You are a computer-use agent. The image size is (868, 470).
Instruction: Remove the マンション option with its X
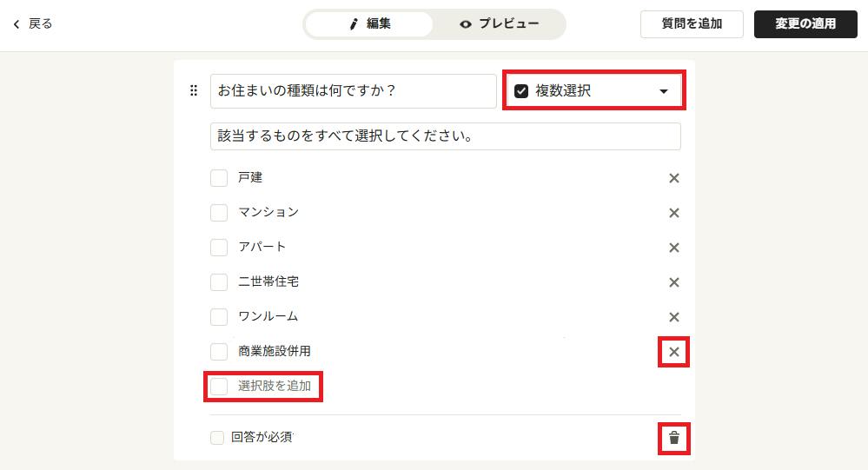coord(673,213)
